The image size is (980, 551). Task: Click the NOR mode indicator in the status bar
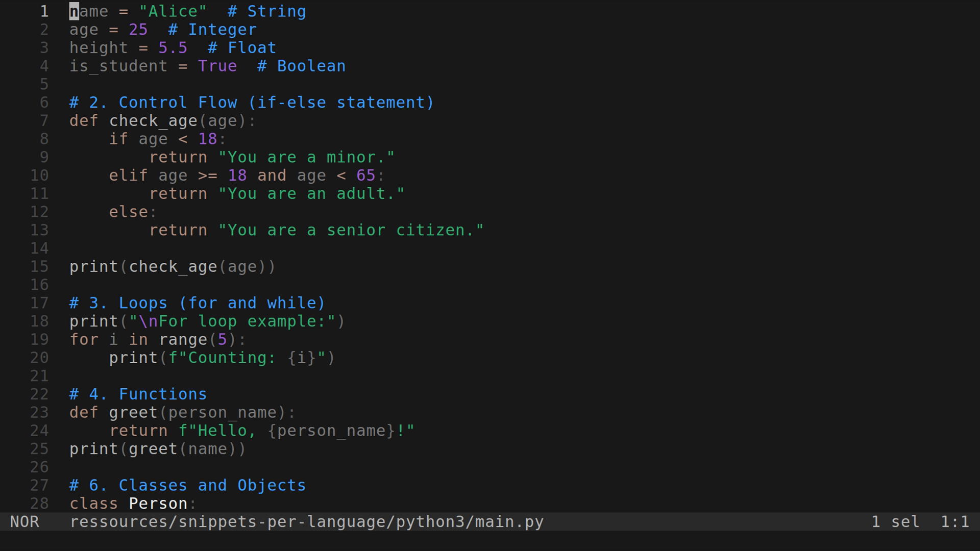(x=24, y=521)
